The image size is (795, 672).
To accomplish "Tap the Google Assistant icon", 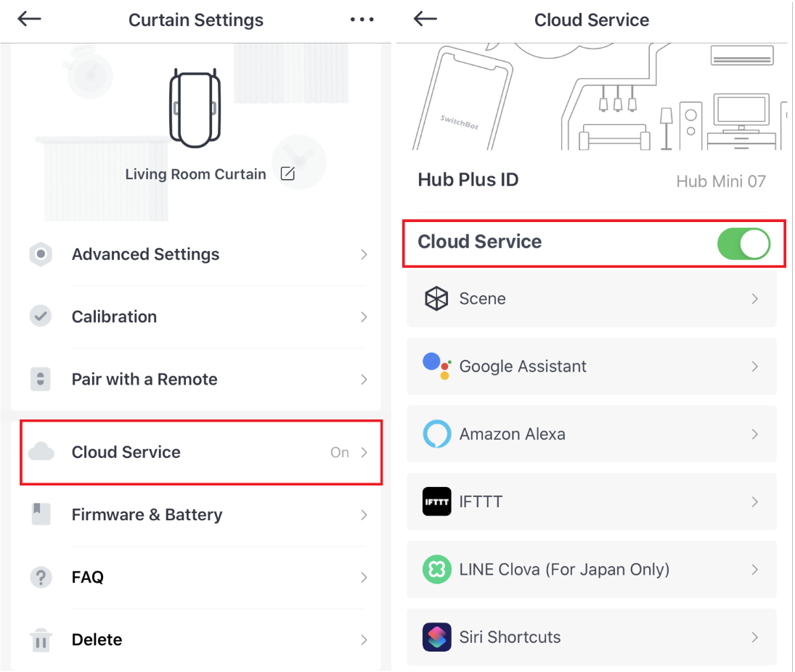I will [436, 366].
